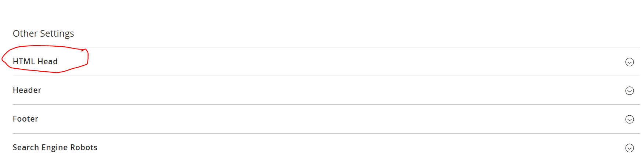Click the Footer label text
Image resolution: width=644 pixels, height=155 pixels.
pyautogui.click(x=26, y=119)
